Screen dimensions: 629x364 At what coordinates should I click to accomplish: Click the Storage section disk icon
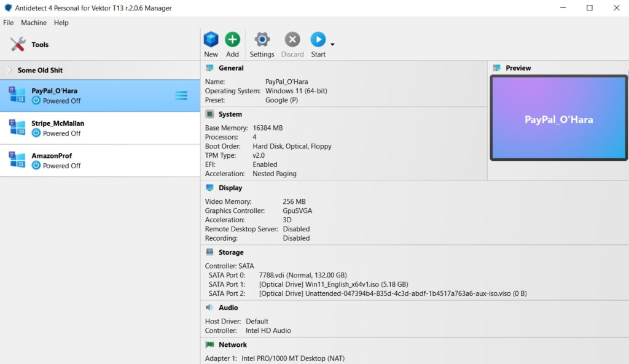(x=210, y=252)
